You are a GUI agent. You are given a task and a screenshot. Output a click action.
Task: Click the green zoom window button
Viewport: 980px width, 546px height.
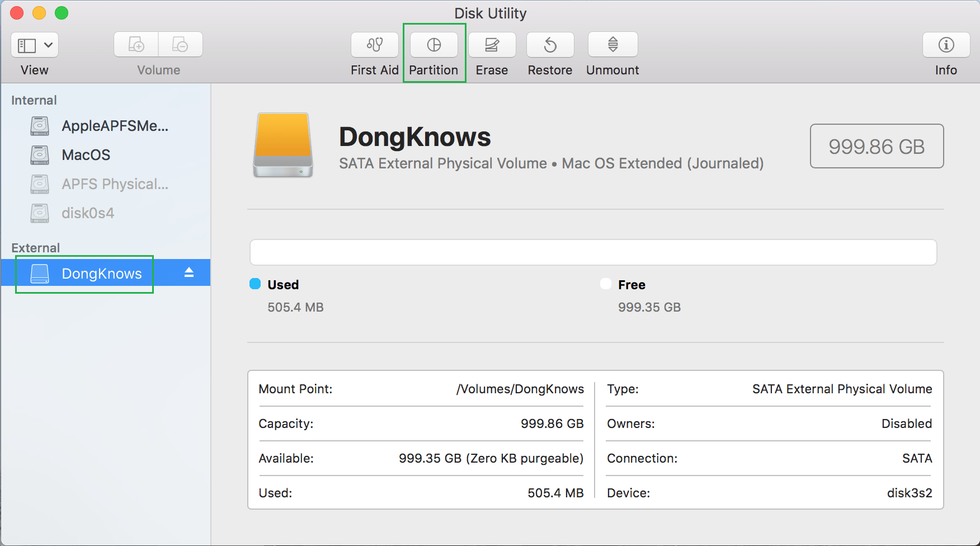pos(62,13)
